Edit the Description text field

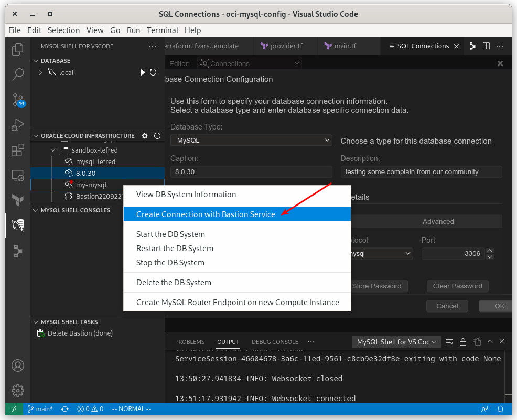point(421,172)
